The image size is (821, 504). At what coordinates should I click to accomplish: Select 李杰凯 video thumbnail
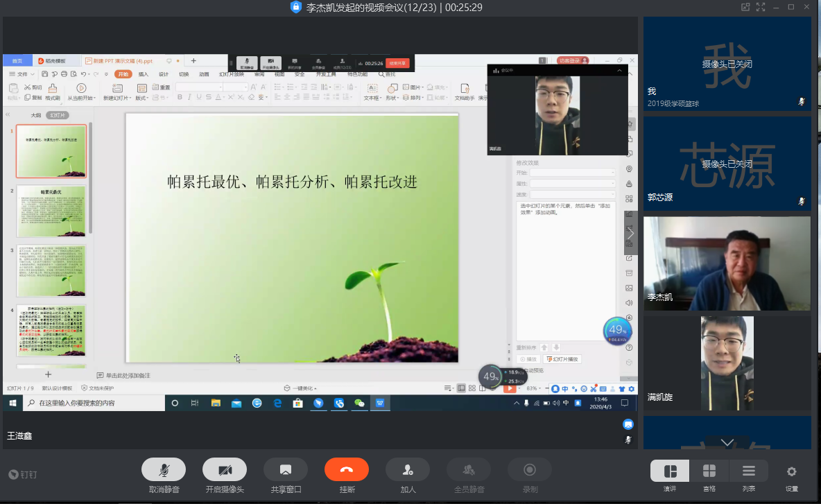[x=727, y=263]
